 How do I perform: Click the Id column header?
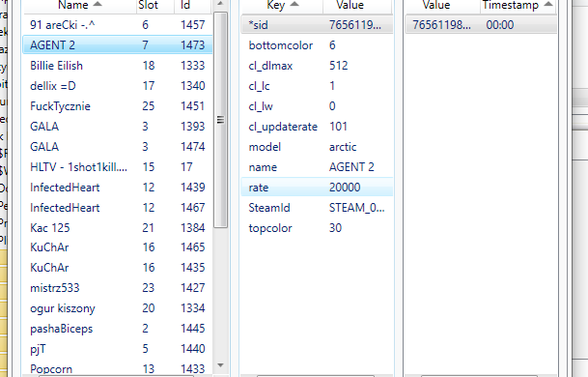[x=193, y=5]
